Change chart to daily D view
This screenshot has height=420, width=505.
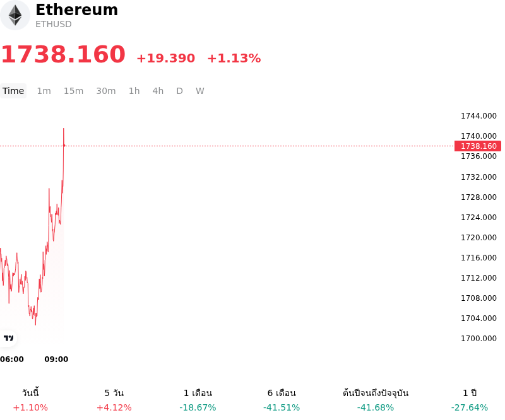[x=179, y=91]
